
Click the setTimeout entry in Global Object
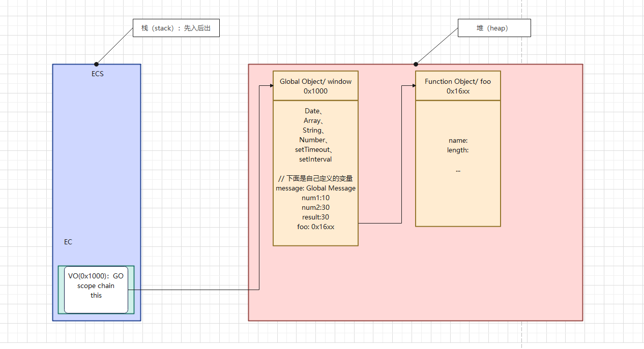click(314, 149)
